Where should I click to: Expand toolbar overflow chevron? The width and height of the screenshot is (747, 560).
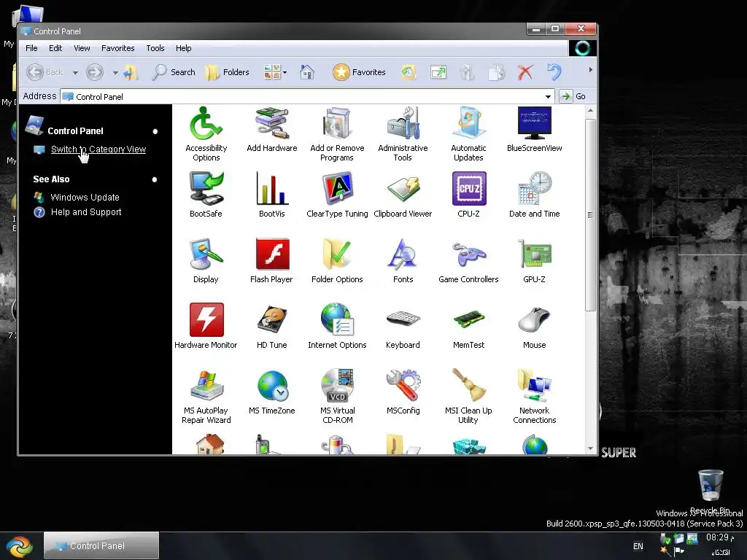tap(590, 69)
